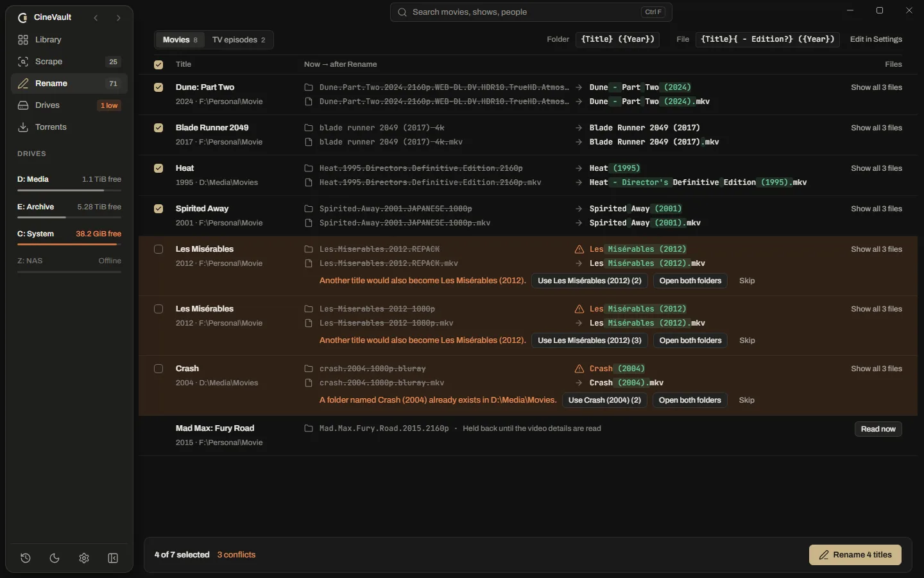
Task: Go forward with the right chevron
Action: [x=118, y=18]
